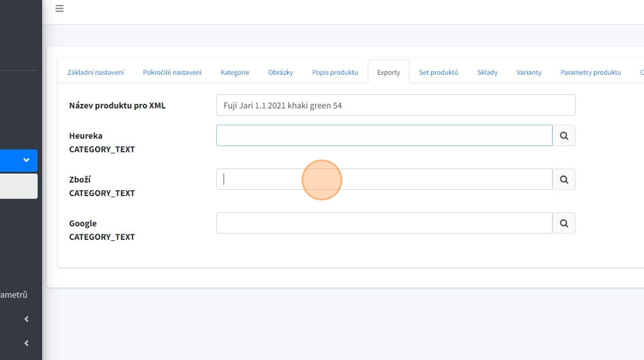Expand the blue sidebar dropdown chevron

(26, 160)
